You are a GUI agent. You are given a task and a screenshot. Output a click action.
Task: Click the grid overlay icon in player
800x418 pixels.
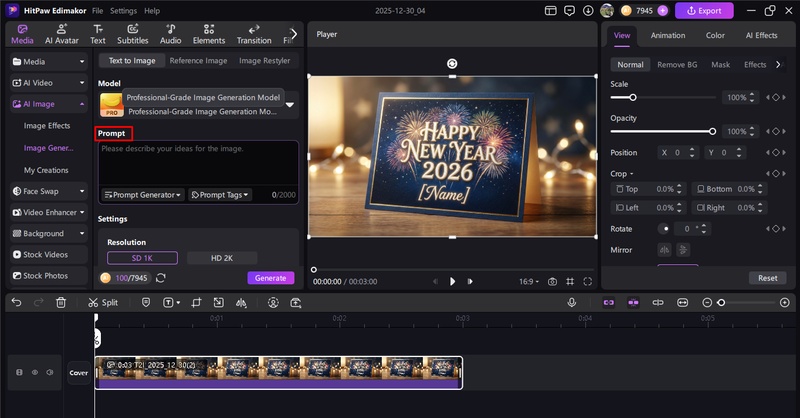(x=570, y=282)
